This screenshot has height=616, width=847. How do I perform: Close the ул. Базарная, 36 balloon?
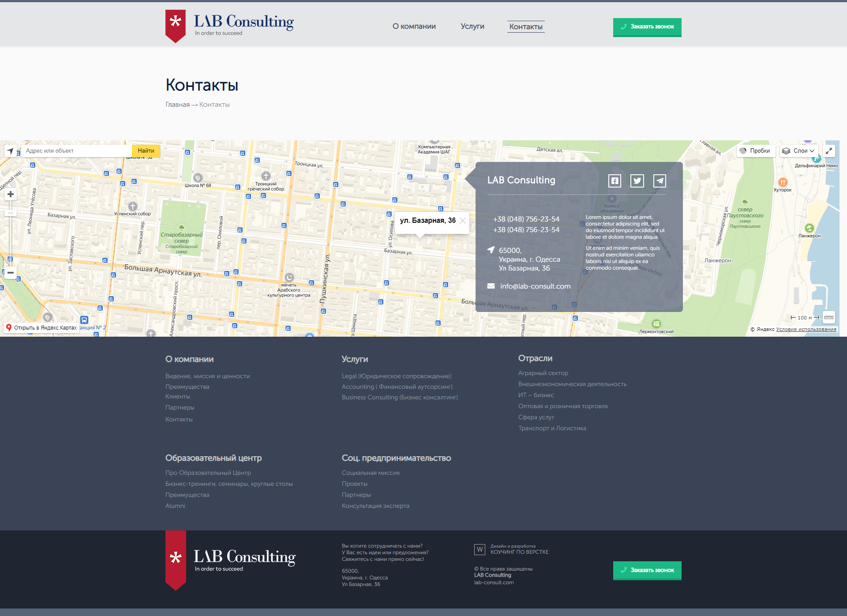pos(463,221)
